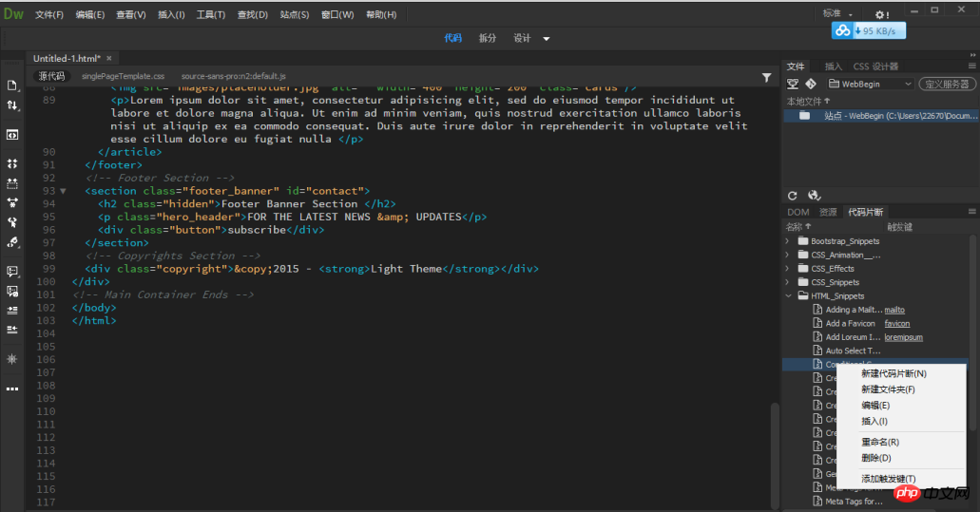Viewport: 980px width, 512px height.
Task: Click the Remove Comment icon
Action: [x=11, y=291]
